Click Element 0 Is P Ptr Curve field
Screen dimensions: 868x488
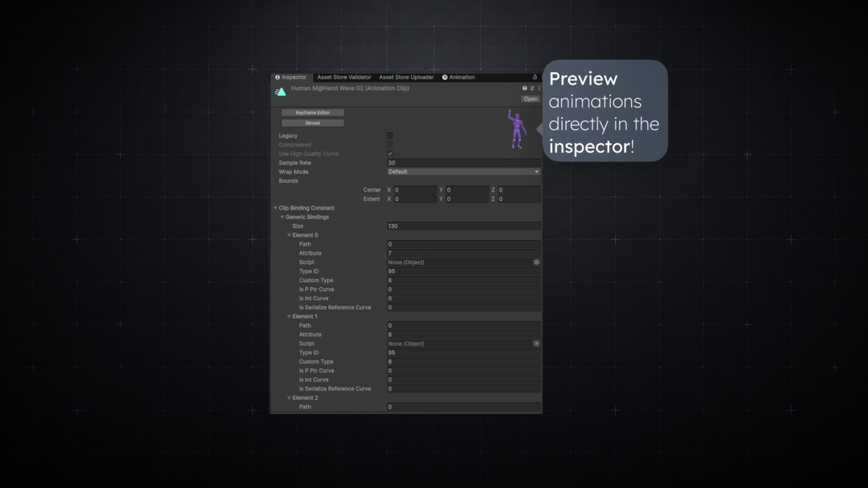(x=464, y=290)
